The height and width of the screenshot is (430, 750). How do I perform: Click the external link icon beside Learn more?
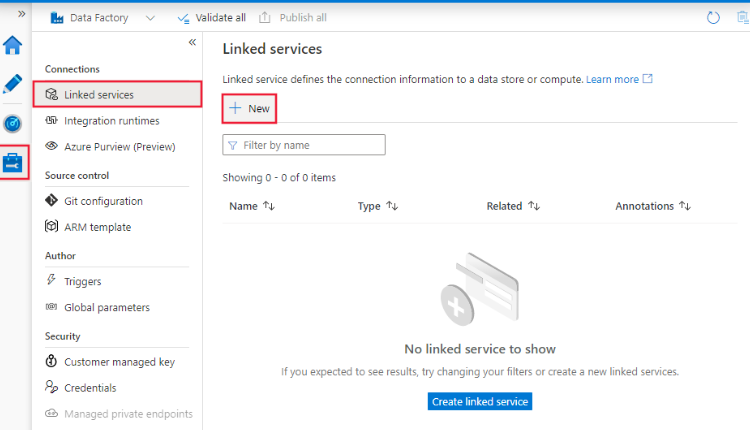(647, 78)
